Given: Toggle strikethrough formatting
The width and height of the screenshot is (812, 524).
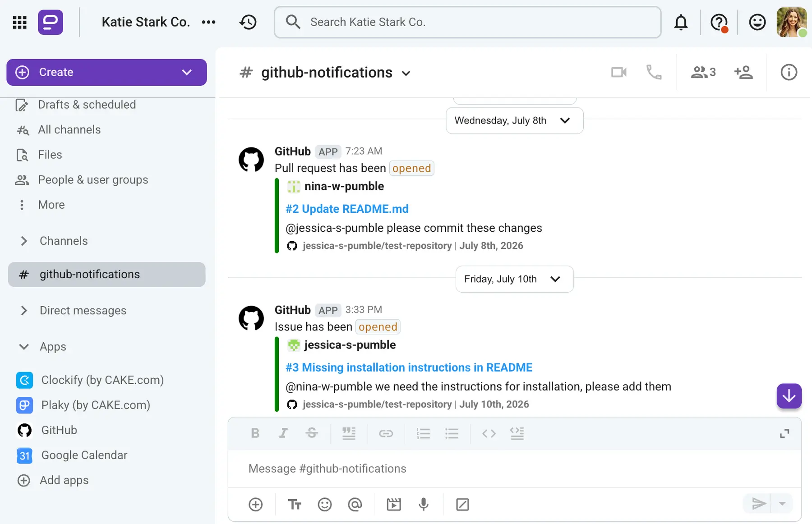Looking at the screenshot, I should 311,433.
